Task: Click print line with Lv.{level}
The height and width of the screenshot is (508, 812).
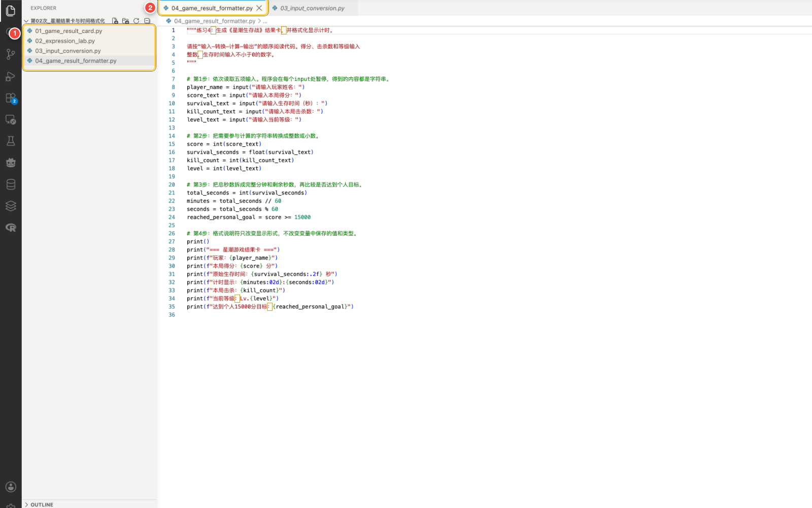Action: pos(233,299)
